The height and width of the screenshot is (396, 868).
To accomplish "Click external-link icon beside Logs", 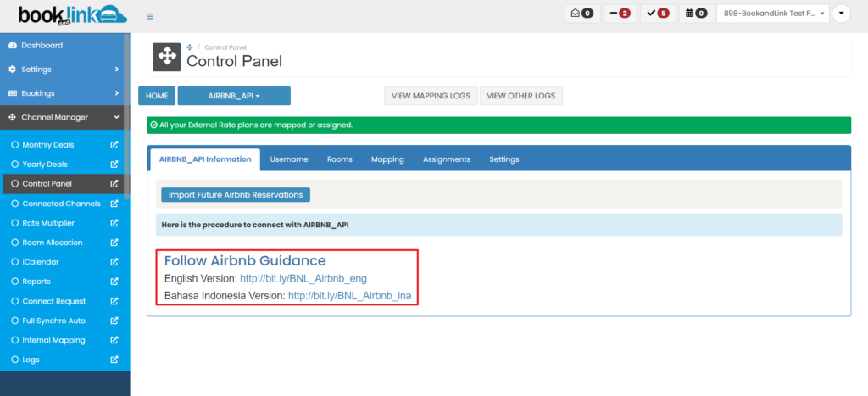I will coord(114,360).
